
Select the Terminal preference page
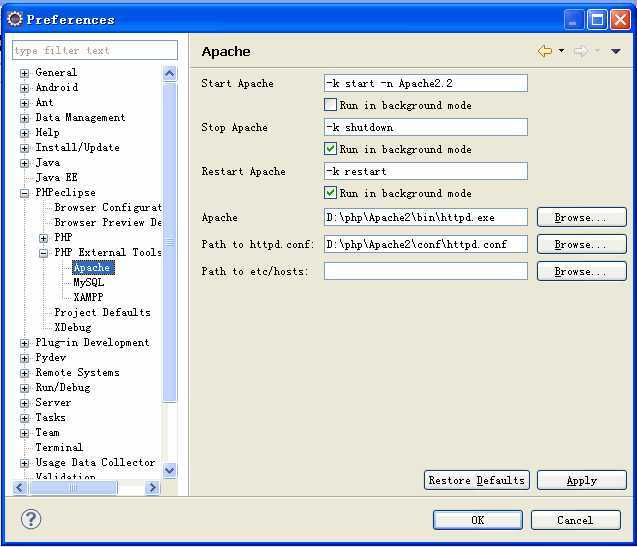pos(59,448)
